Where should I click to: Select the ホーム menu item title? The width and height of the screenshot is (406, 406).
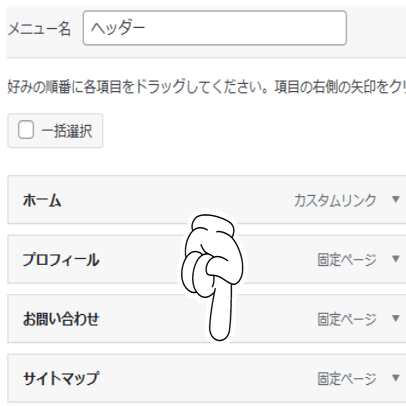[42, 201]
